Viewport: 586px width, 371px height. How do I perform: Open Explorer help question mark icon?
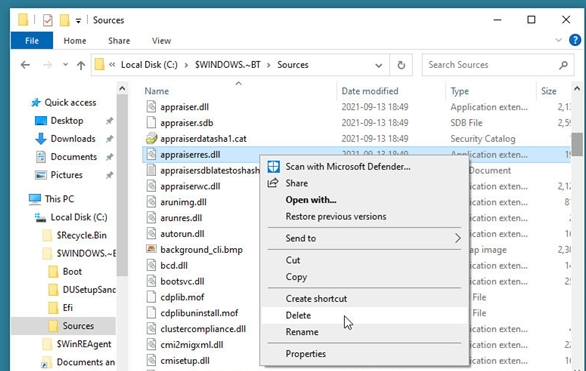(575, 40)
